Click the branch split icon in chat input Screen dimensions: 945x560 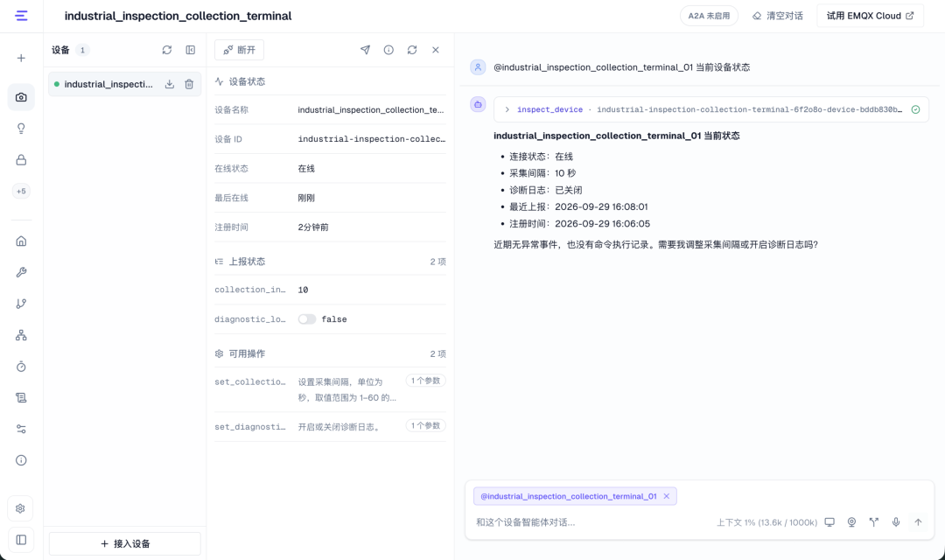coord(874,522)
